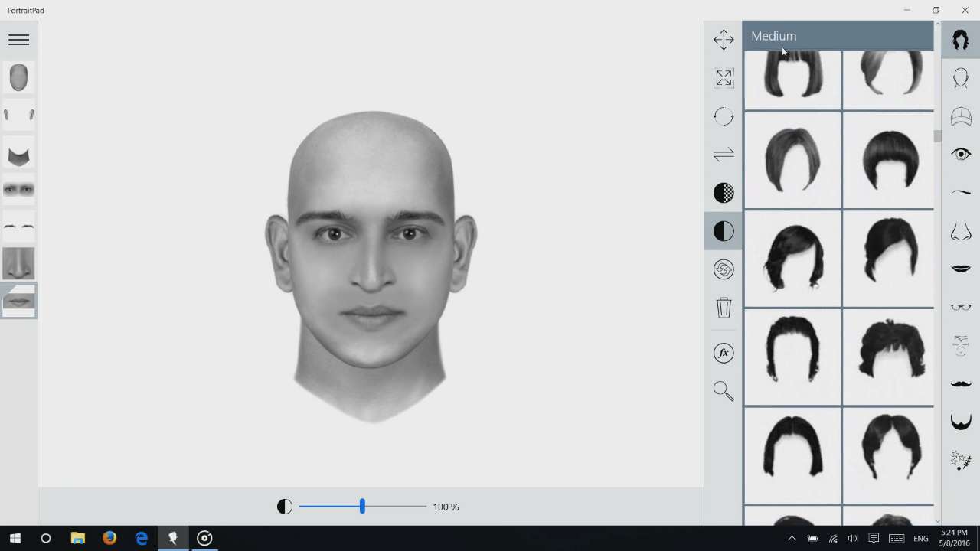Open the scars and marks category
Image resolution: width=980 pixels, height=551 pixels.
[x=961, y=460]
